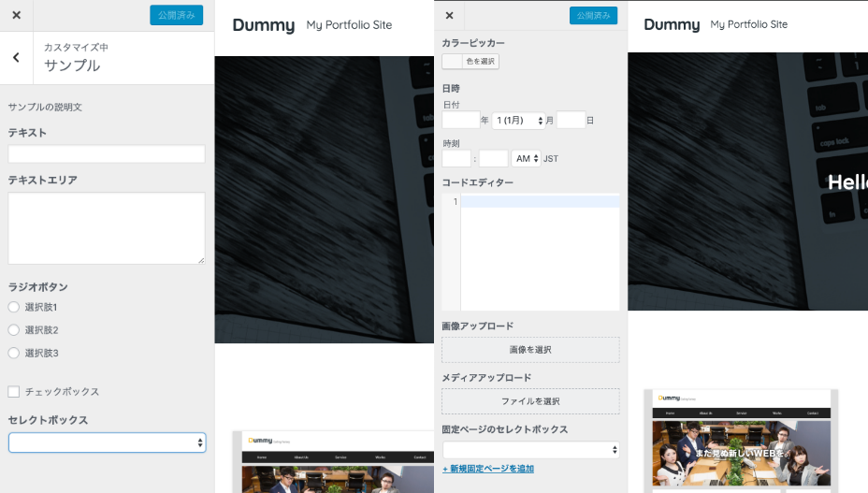Viewport: 868px width, 493px height.
Task: Choose the 選択肢3 radio option
Action: (13, 353)
